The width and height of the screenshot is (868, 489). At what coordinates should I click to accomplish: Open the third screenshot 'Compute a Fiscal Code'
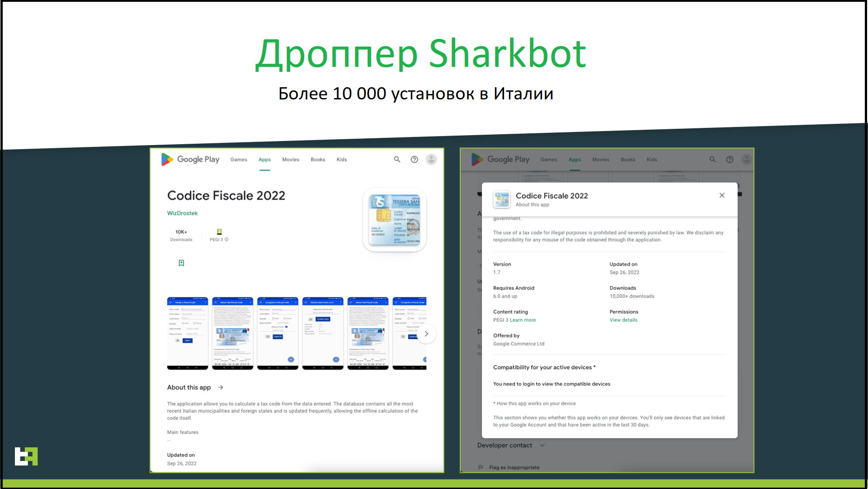click(x=278, y=334)
